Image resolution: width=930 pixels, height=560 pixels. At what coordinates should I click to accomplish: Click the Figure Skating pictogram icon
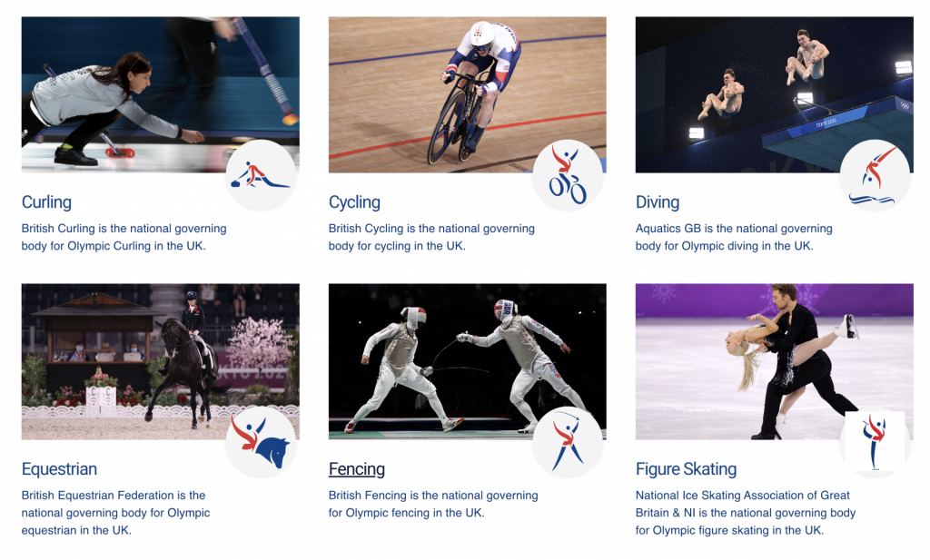875,441
